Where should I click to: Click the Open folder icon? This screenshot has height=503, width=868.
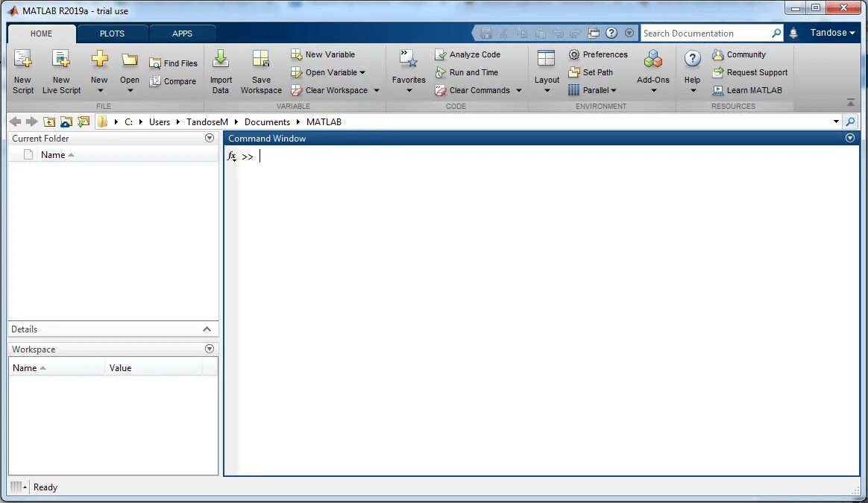(x=130, y=59)
